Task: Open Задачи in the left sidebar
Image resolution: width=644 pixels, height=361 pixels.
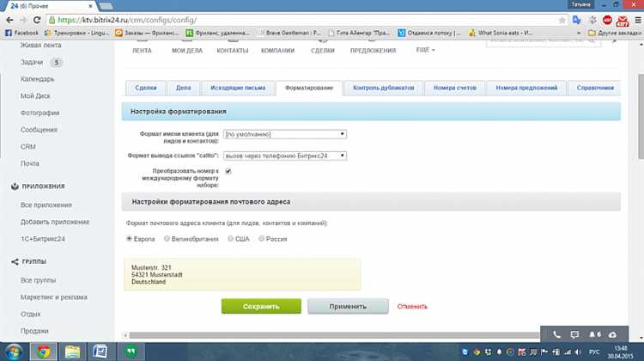Action: coord(32,62)
